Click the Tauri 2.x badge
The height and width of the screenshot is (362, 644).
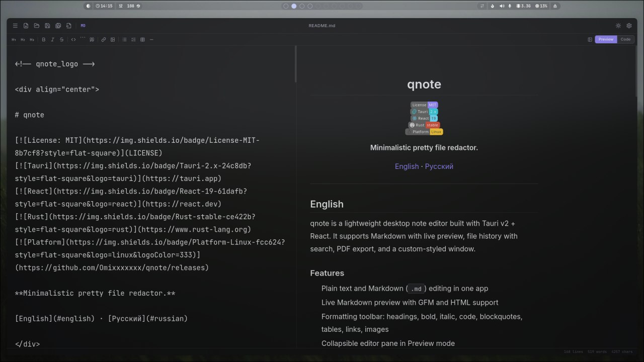click(x=424, y=112)
